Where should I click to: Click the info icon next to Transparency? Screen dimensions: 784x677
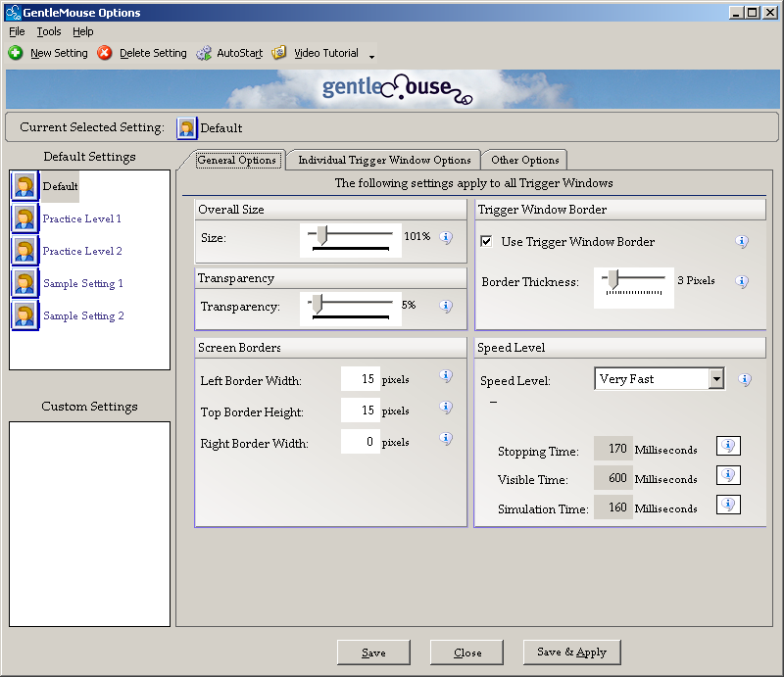446,306
